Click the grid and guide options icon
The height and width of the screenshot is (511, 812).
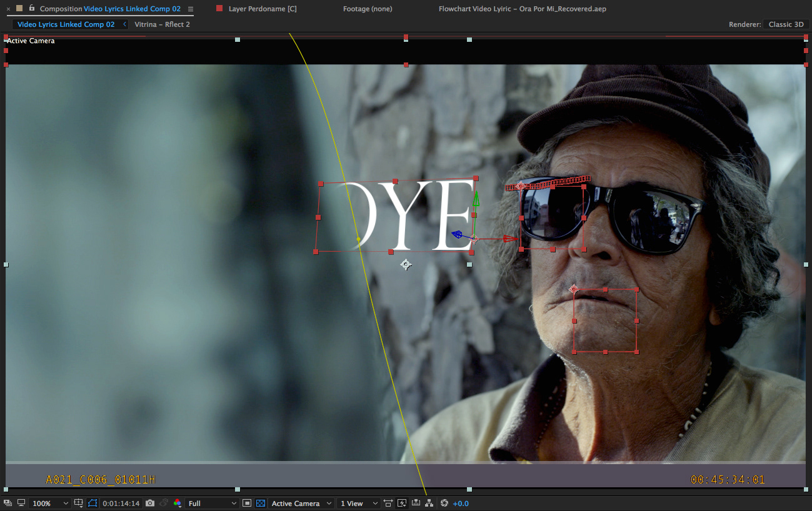click(79, 504)
